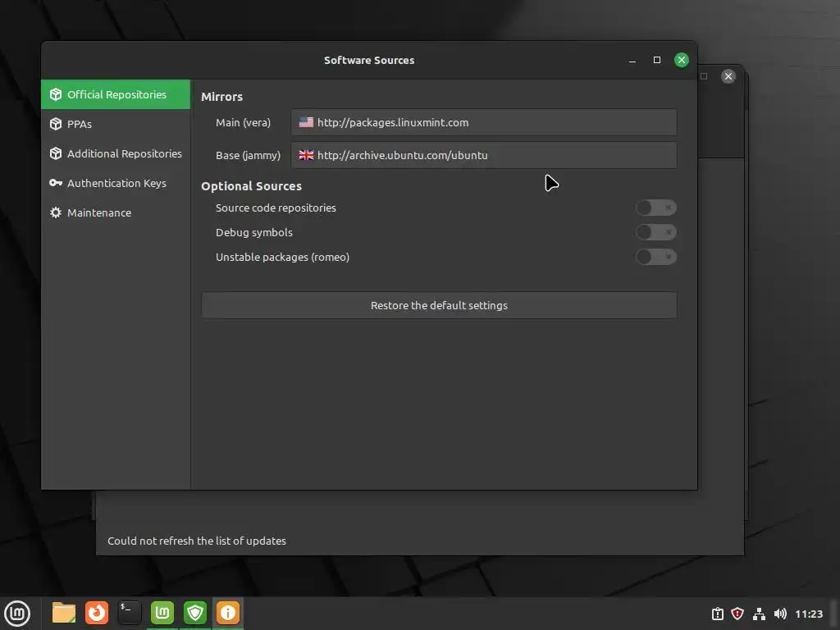Maximize the background Update Manager window

(704, 76)
